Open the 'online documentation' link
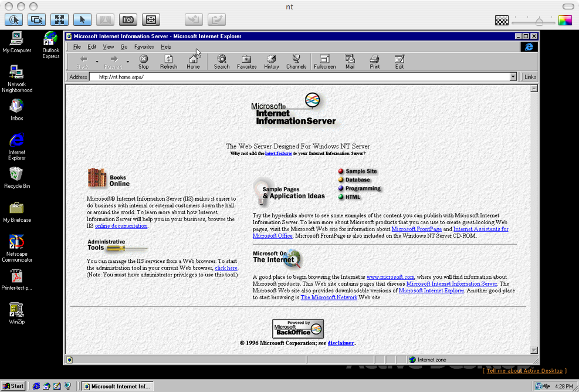 (121, 226)
